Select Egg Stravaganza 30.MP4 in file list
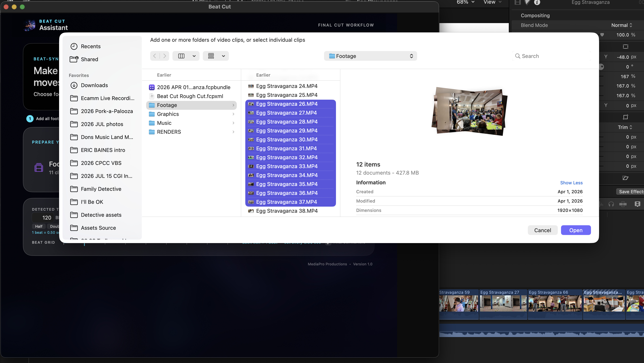This screenshot has width=644, height=363. 290,140
